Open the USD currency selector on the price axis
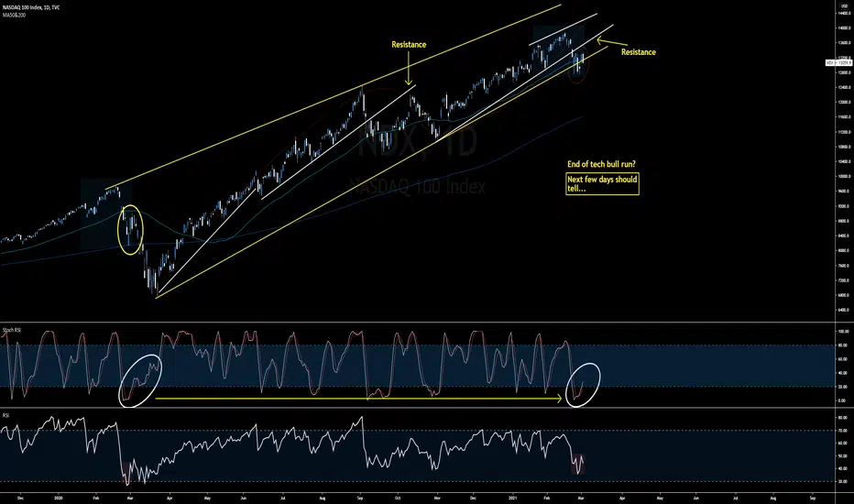The image size is (854, 504). click(x=844, y=5)
